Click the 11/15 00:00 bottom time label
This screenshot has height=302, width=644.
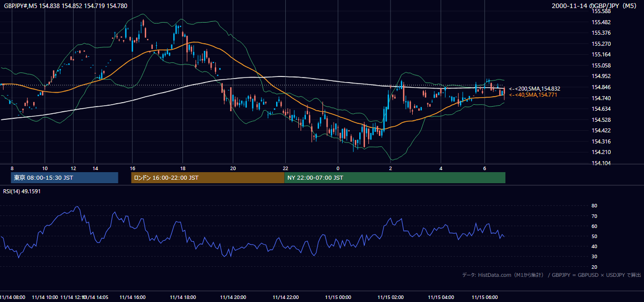pos(338,297)
